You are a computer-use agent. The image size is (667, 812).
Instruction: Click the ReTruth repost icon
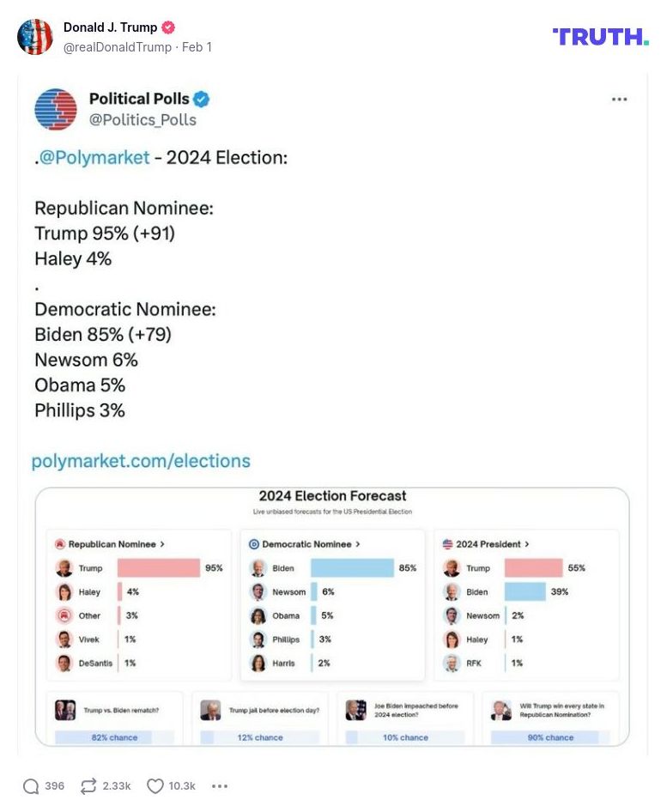88,785
